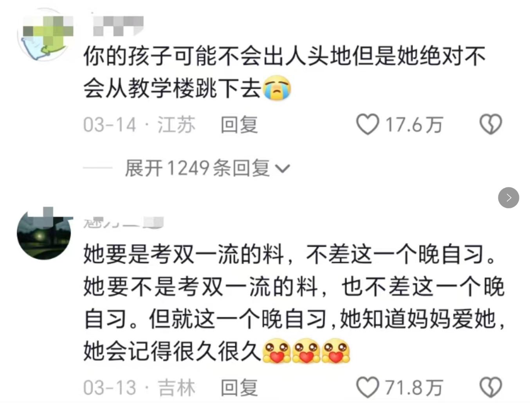Open the first commenter's blurred username

click(x=119, y=25)
